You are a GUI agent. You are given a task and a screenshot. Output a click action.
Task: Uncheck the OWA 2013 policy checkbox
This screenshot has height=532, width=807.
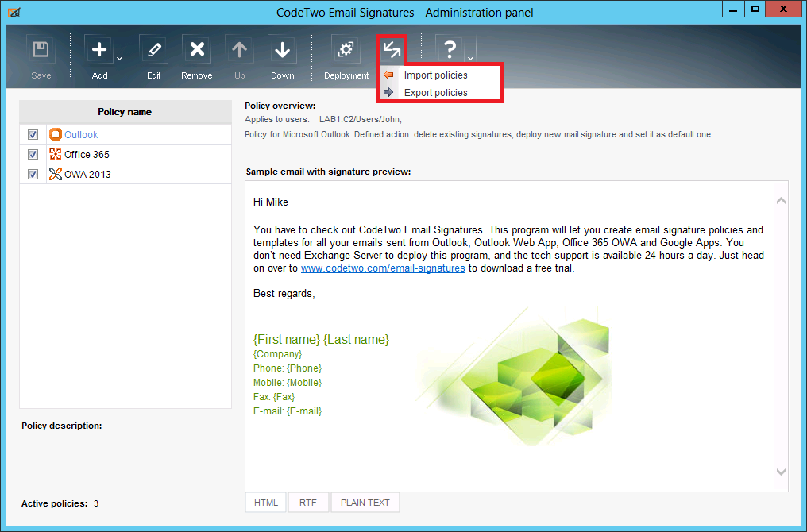tap(33, 175)
